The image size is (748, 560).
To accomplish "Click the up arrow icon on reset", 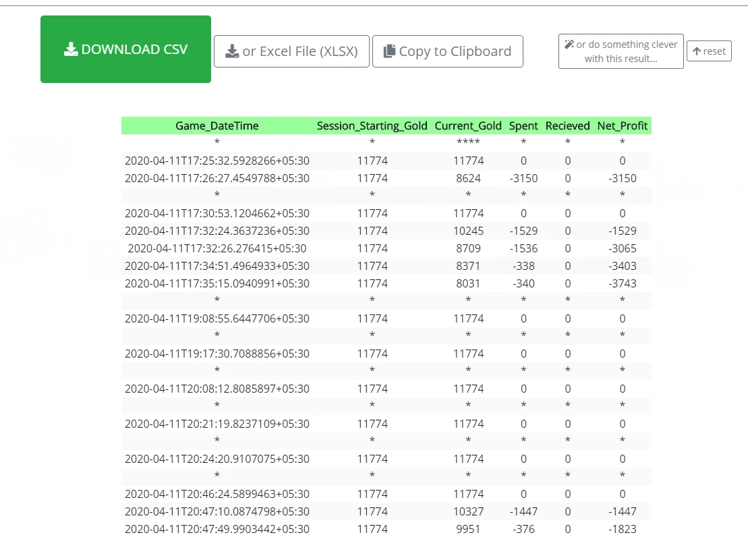I will point(697,51).
